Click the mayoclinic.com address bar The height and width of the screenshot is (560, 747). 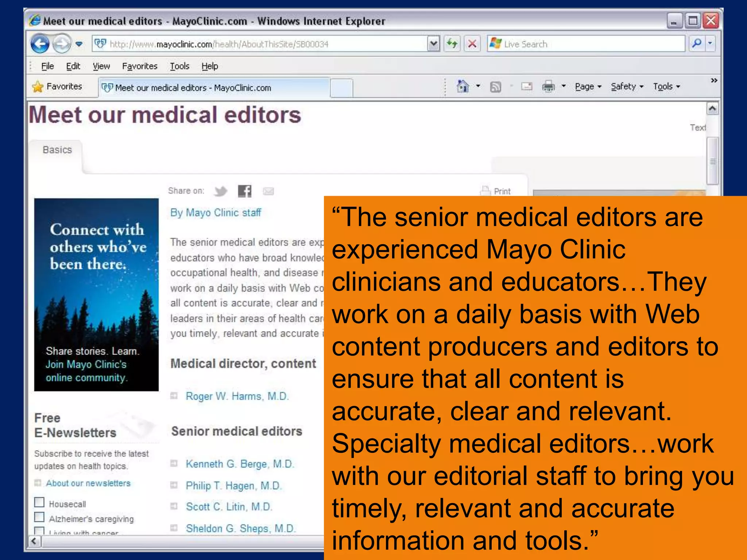(260, 44)
